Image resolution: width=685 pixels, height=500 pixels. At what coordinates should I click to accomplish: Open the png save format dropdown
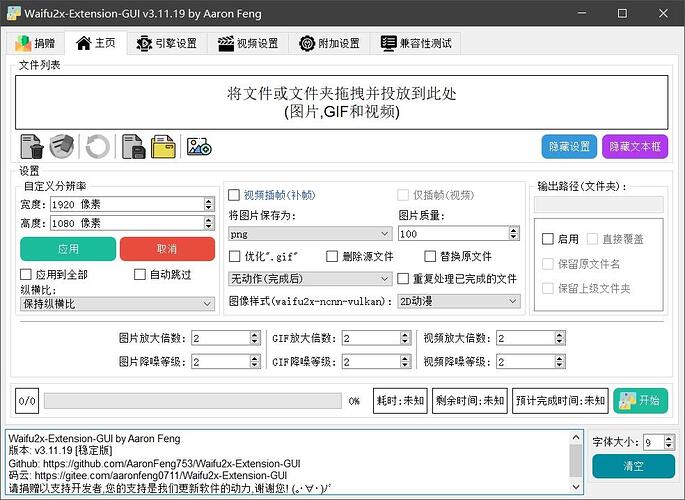click(x=310, y=234)
